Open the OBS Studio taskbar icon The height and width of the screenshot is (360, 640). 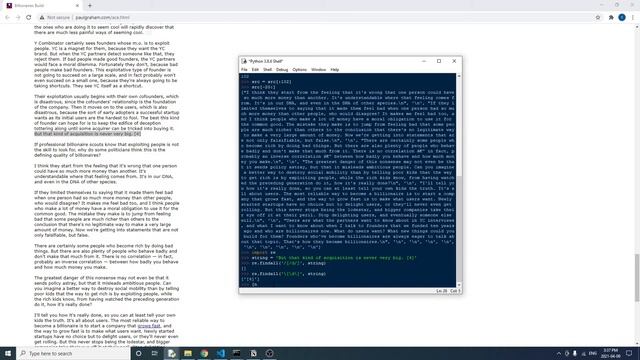pyautogui.click(x=269, y=353)
